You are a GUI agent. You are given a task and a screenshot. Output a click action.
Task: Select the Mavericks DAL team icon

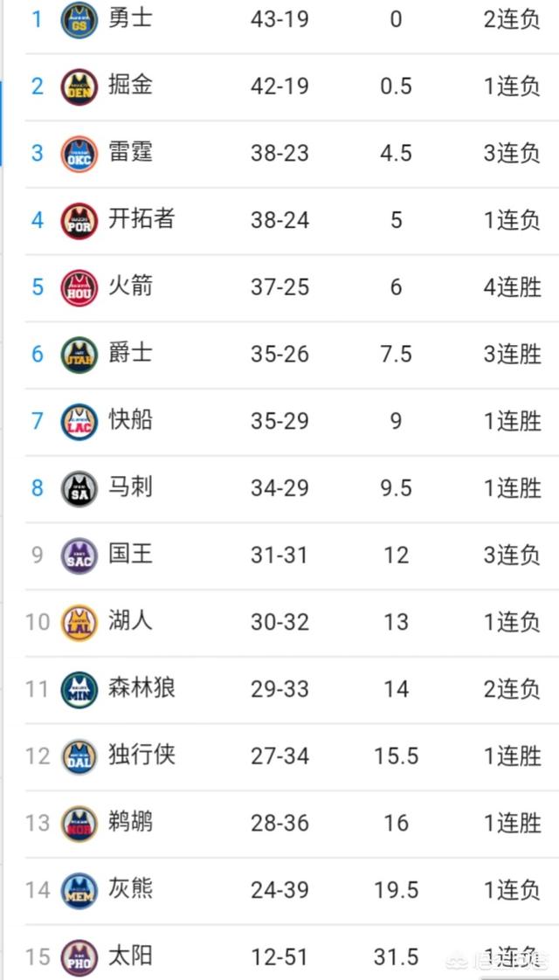point(79,756)
